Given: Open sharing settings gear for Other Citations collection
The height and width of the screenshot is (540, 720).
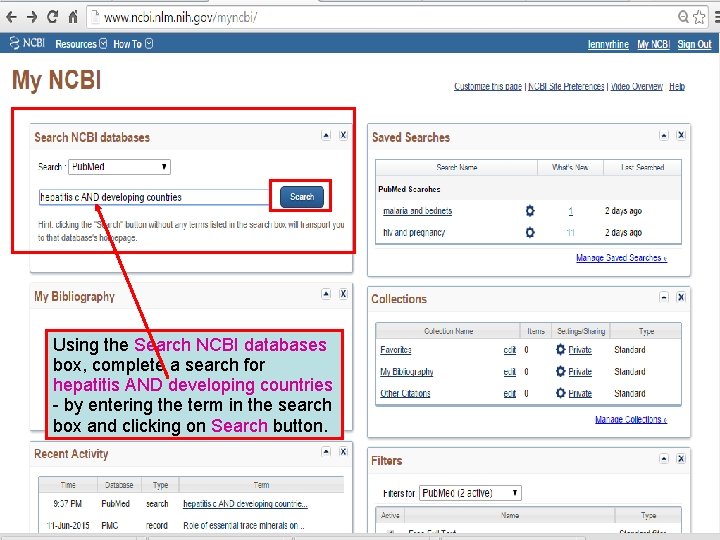Looking at the screenshot, I should pyautogui.click(x=560, y=393).
